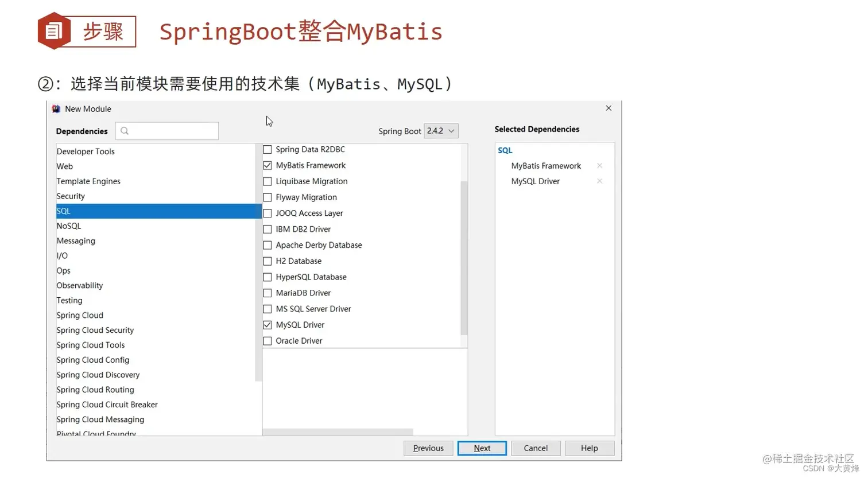Close the New Module dialog
The width and height of the screenshot is (868, 478).
pyautogui.click(x=609, y=108)
